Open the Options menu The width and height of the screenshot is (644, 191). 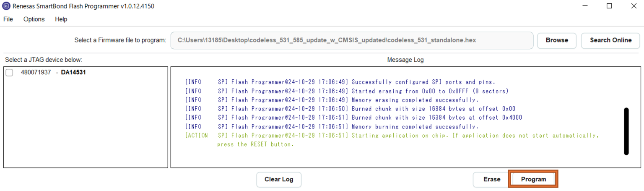(x=34, y=19)
